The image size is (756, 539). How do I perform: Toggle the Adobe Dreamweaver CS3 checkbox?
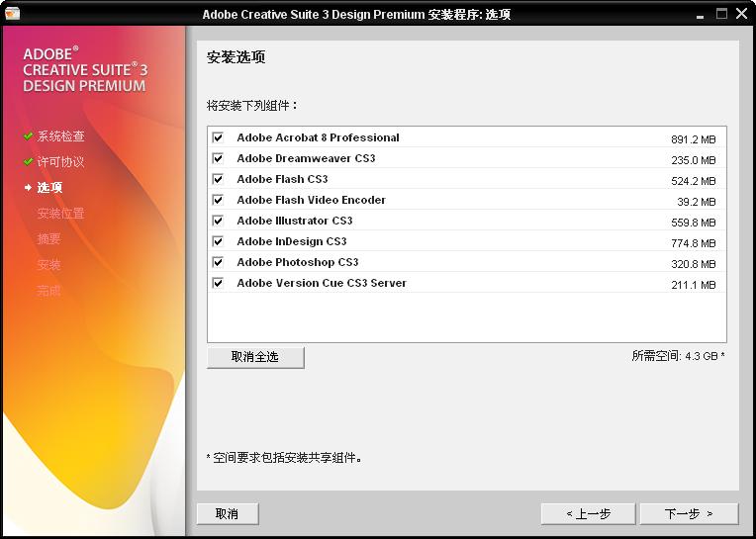pyautogui.click(x=218, y=159)
